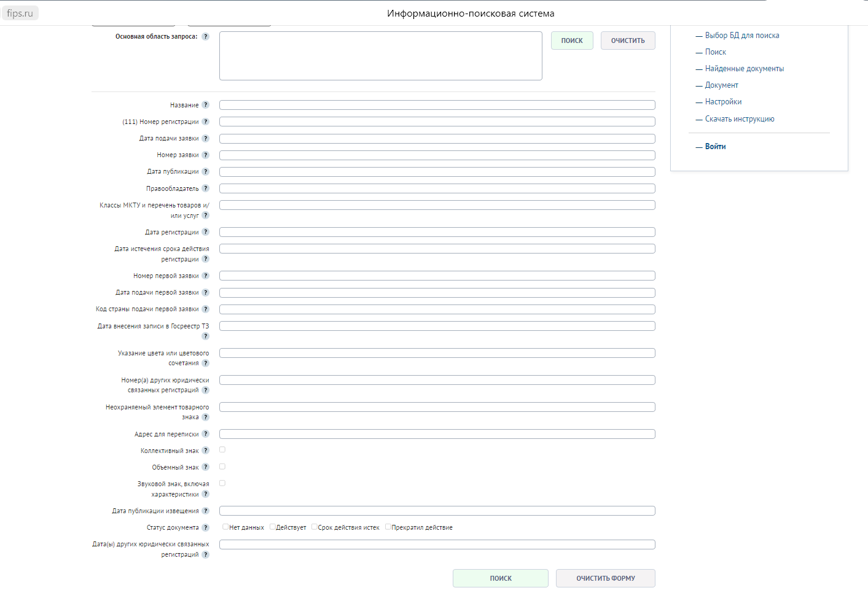Click question mark beside Номер заявки
Image resolution: width=868 pixels, height=593 pixels.
(205, 155)
